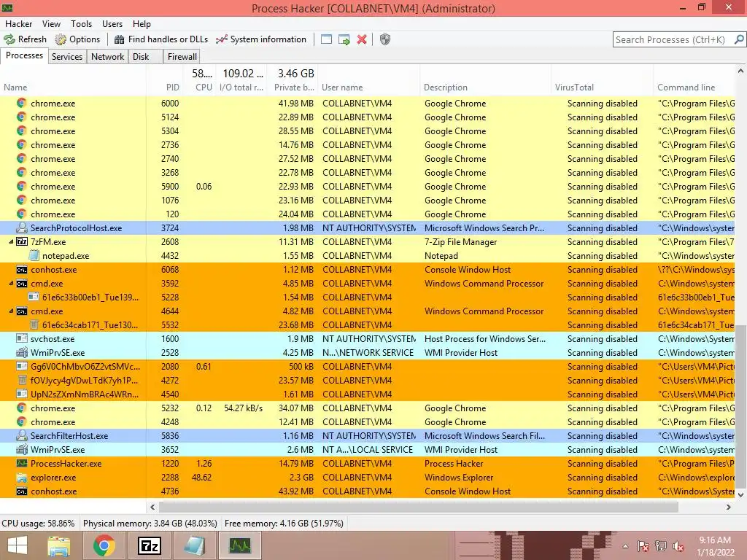Click the Process Hacker taskbar icon

point(239,545)
